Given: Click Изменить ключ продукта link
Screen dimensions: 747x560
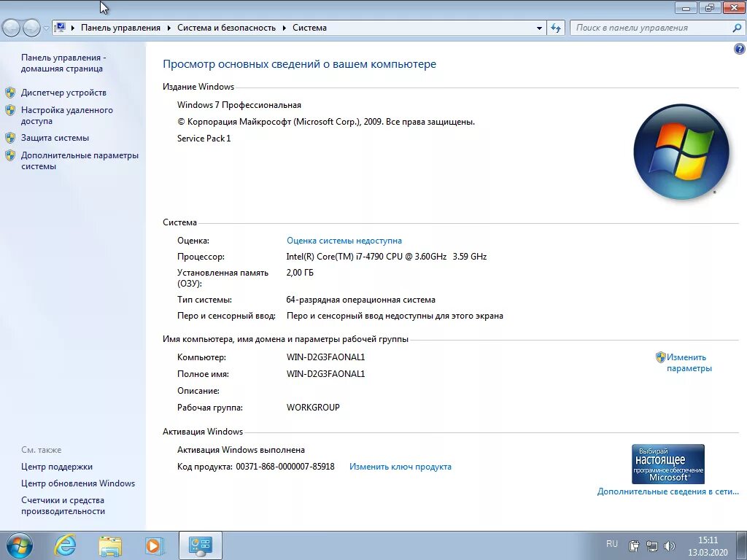Looking at the screenshot, I should coord(400,467).
